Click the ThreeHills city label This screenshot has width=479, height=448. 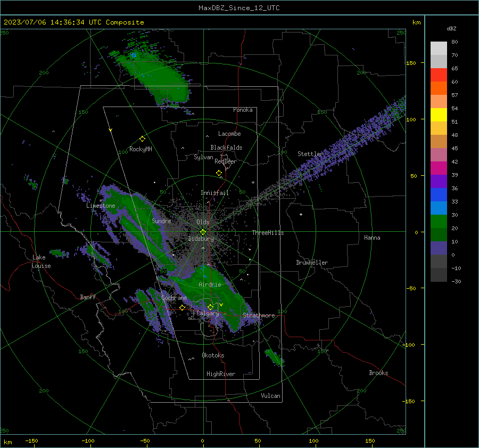(268, 233)
